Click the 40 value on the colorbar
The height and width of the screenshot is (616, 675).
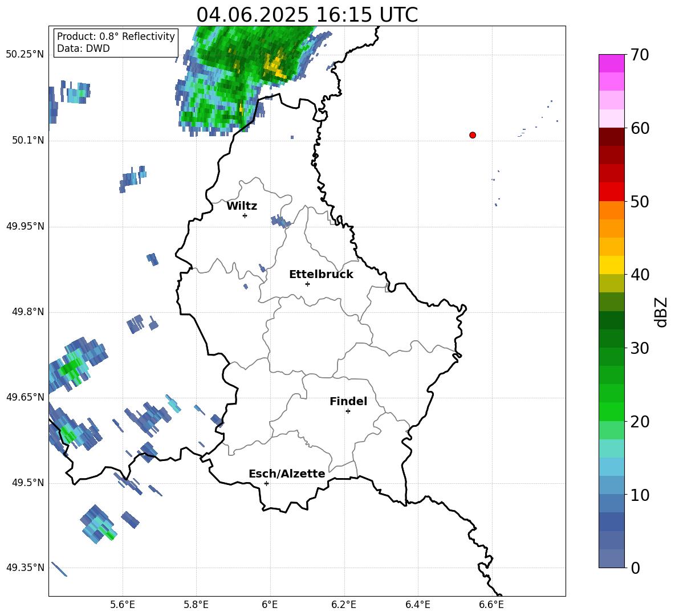coord(639,275)
